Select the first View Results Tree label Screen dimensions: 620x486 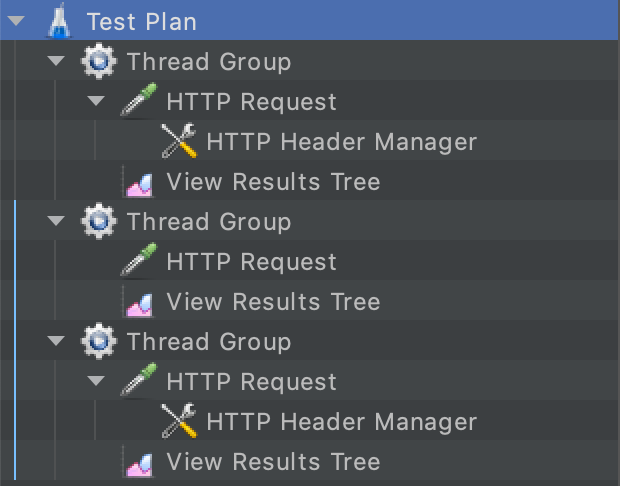coord(273,182)
